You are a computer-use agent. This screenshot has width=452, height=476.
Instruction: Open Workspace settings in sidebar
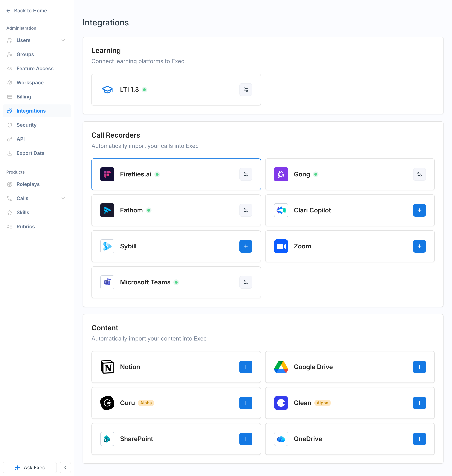click(x=37, y=83)
